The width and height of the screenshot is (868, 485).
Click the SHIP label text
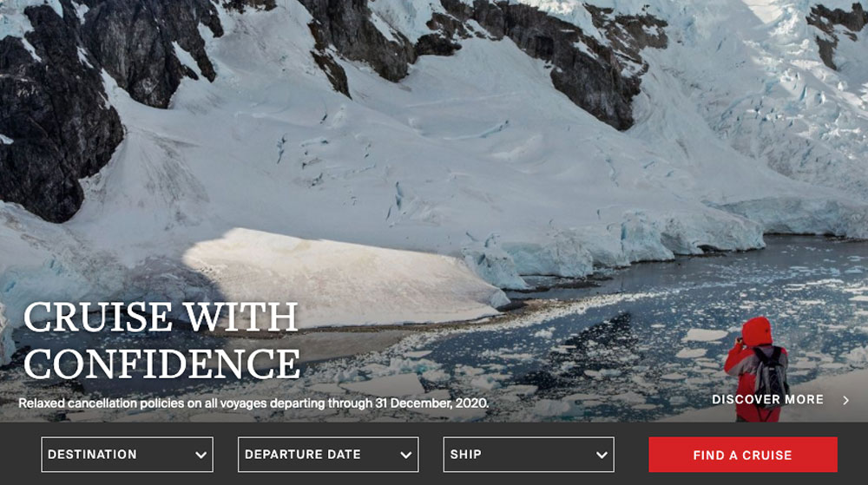click(x=465, y=455)
